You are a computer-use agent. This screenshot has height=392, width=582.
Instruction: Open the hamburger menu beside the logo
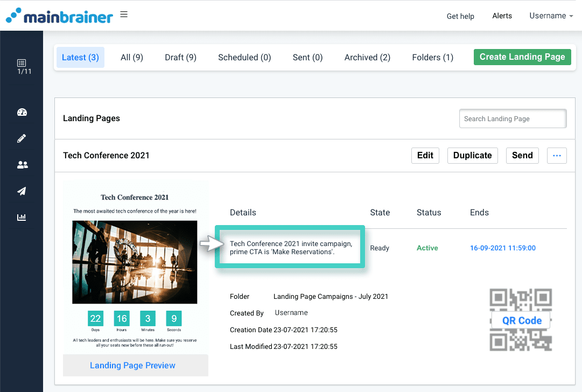tap(124, 14)
